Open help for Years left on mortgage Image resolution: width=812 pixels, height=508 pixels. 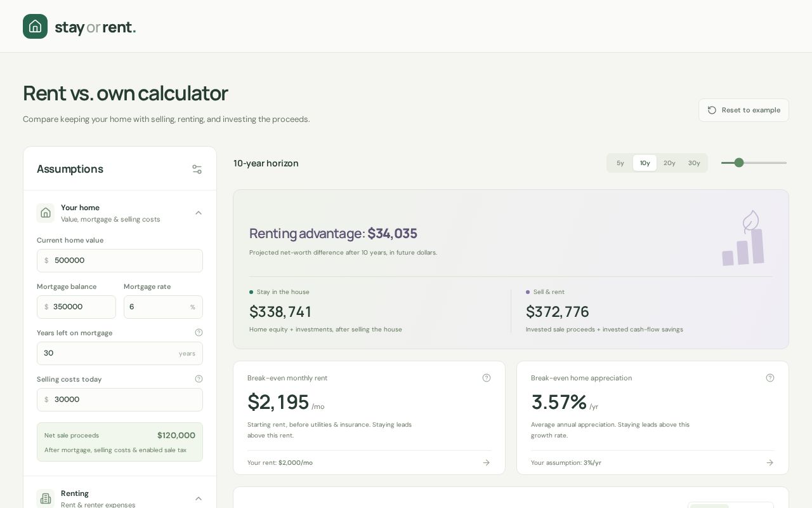pos(199,333)
